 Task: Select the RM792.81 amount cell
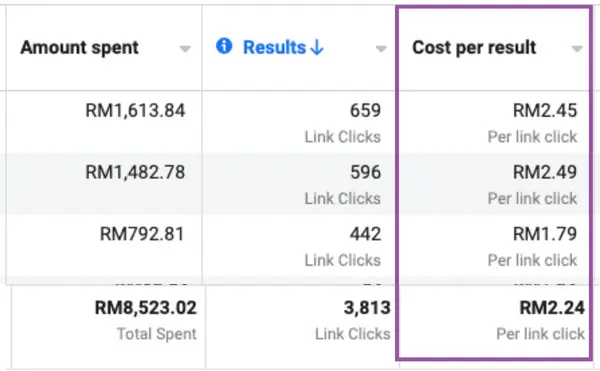point(142,234)
